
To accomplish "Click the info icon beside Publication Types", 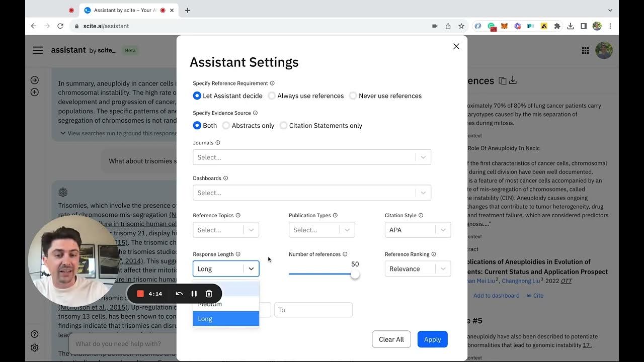I will [x=335, y=216].
